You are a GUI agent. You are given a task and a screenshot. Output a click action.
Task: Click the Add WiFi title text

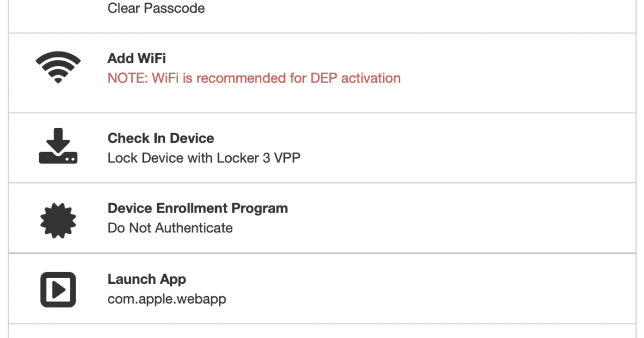point(136,58)
